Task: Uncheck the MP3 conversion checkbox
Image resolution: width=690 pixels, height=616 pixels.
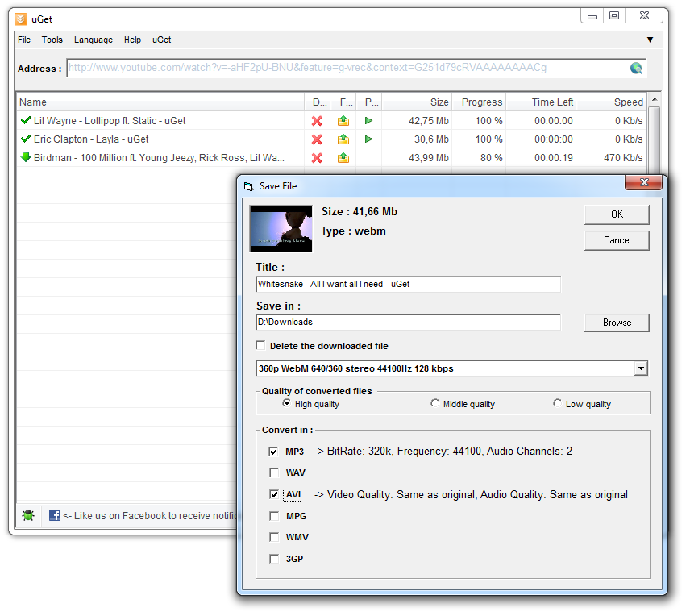Action: tap(274, 452)
